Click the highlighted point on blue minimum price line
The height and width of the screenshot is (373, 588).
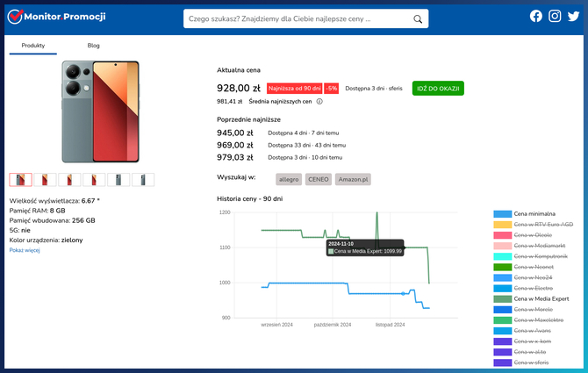coord(403,294)
